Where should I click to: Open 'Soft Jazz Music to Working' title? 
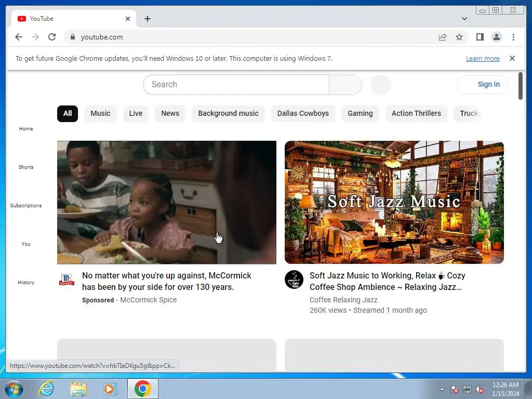point(387,281)
